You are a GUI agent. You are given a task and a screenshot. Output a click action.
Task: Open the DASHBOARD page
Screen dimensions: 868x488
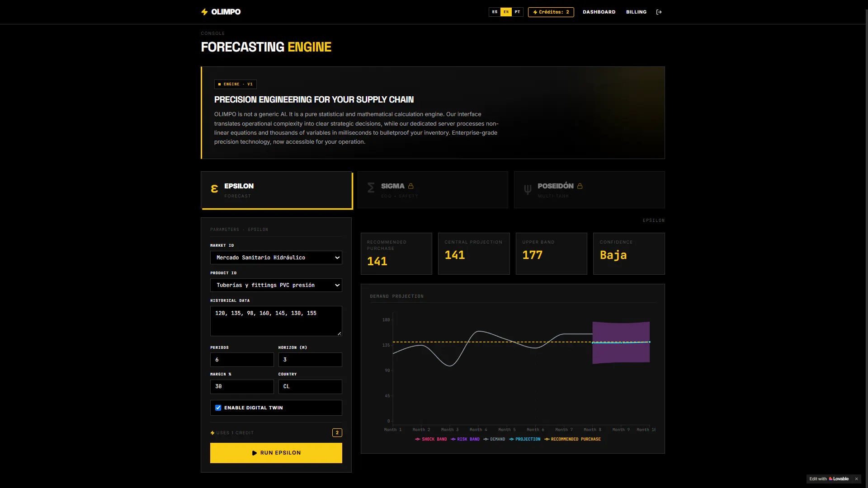pyautogui.click(x=599, y=12)
